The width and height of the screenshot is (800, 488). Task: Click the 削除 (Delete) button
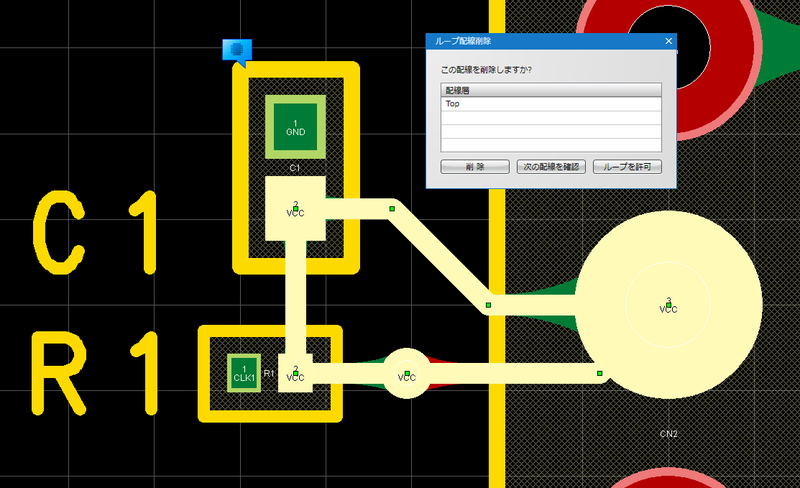click(x=474, y=166)
